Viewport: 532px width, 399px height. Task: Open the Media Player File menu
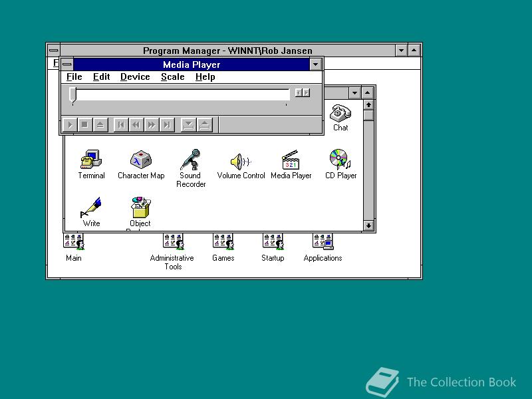(74, 77)
